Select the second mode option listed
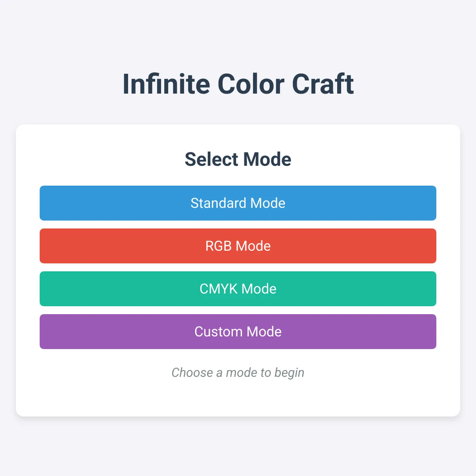The height and width of the screenshot is (476, 476). click(x=238, y=246)
